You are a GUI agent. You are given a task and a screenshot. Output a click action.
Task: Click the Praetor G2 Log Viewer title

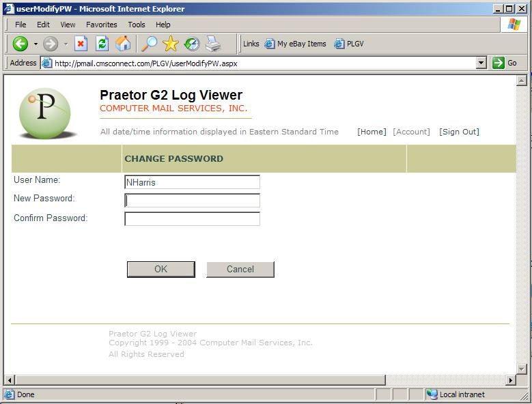coord(171,96)
